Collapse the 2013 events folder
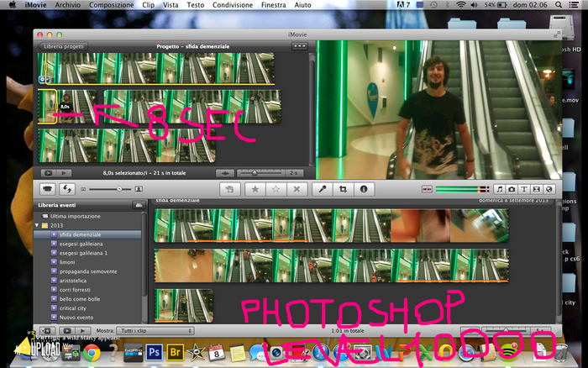The height and width of the screenshot is (368, 588). [37, 225]
